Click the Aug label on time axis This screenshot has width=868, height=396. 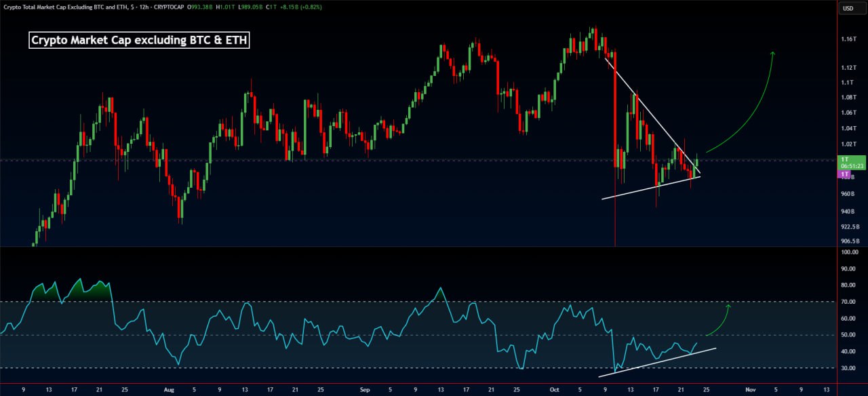[x=170, y=390]
